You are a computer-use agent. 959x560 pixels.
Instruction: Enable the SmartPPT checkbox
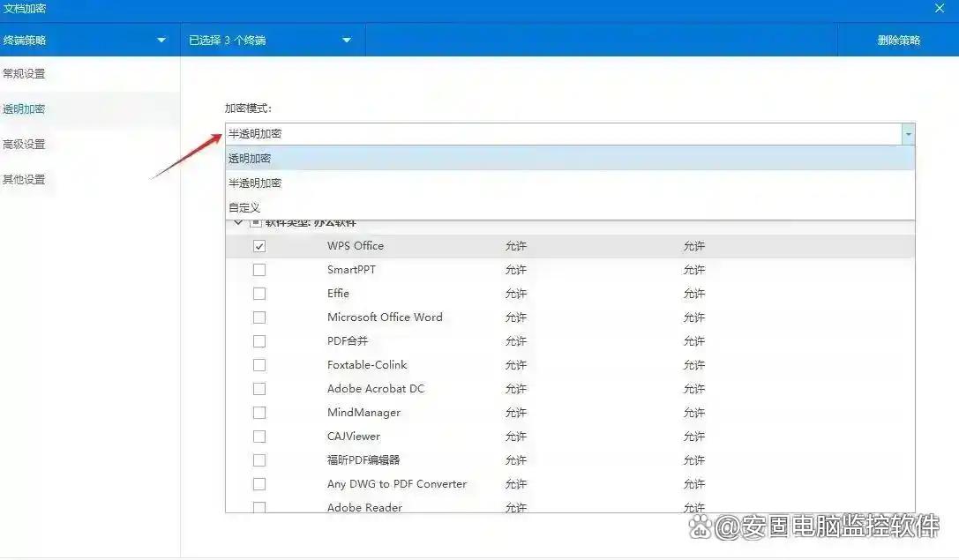coord(259,270)
